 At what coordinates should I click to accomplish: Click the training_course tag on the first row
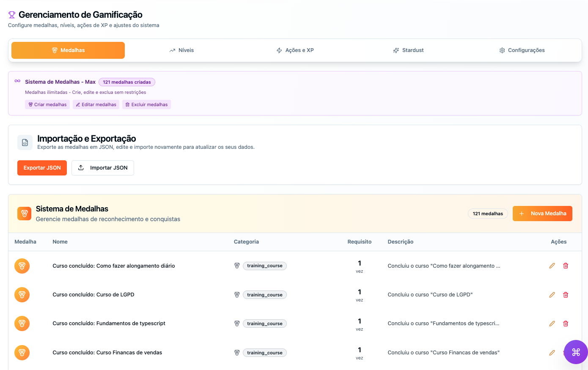click(x=265, y=266)
